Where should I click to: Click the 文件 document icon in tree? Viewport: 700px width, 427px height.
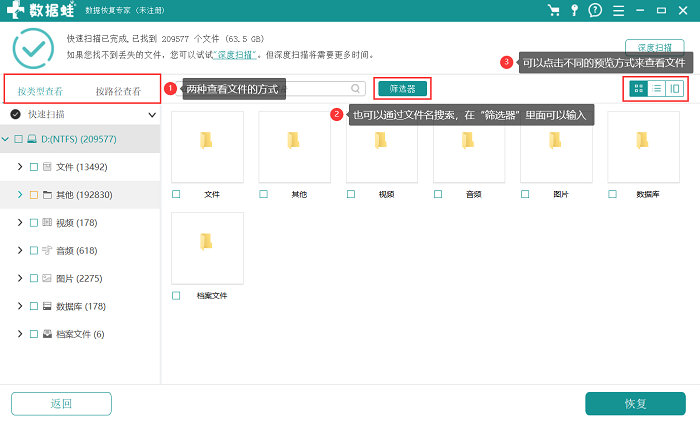47,167
